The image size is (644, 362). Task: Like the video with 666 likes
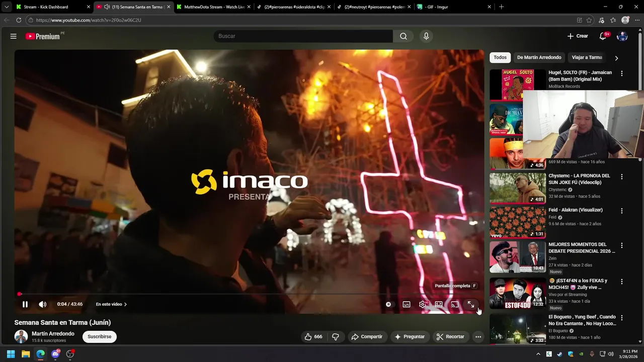click(313, 337)
